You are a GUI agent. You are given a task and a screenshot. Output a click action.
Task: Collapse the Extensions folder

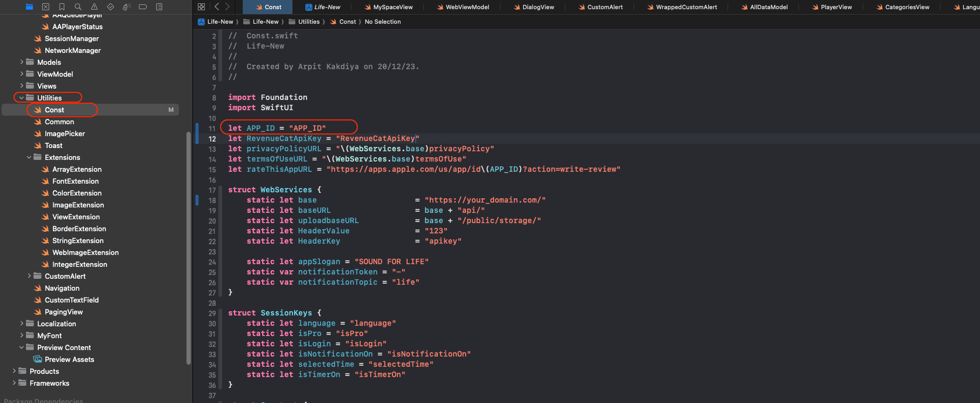point(29,157)
